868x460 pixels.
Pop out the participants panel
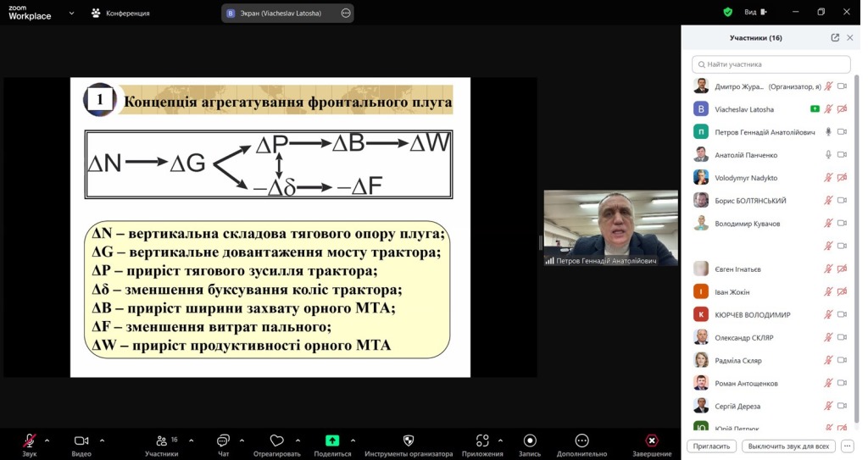pos(835,37)
